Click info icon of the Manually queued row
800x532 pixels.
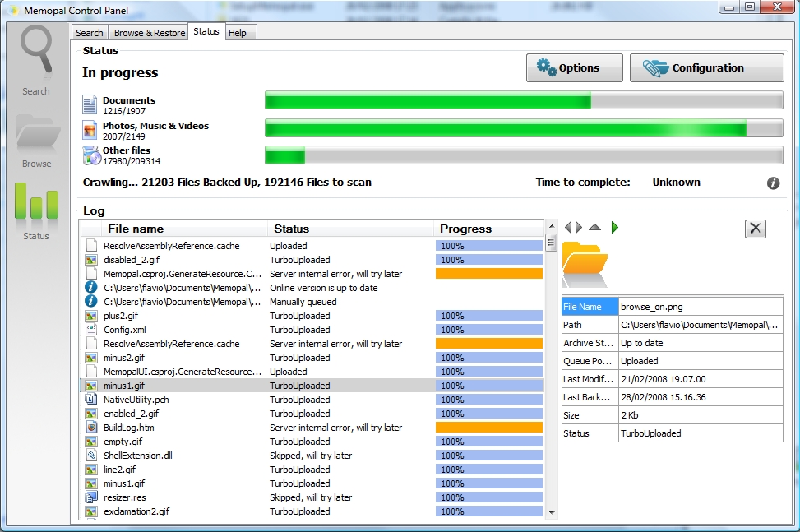91,301
